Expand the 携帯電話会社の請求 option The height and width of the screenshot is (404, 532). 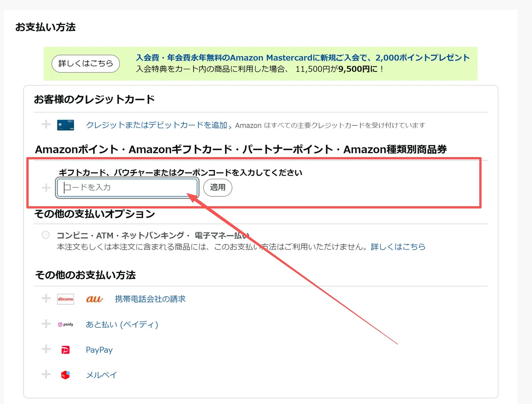(46, 298)
